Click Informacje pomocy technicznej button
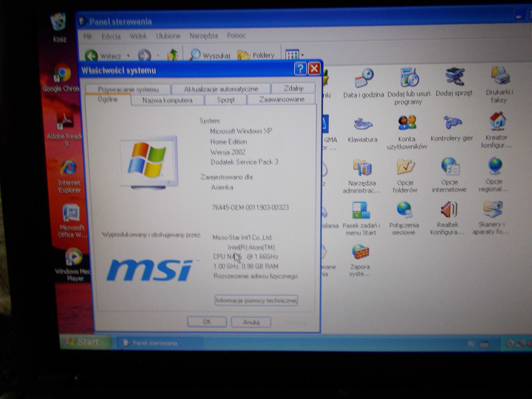Image resolution: width=532 pixels, height=399 pixels. (256, 301)
